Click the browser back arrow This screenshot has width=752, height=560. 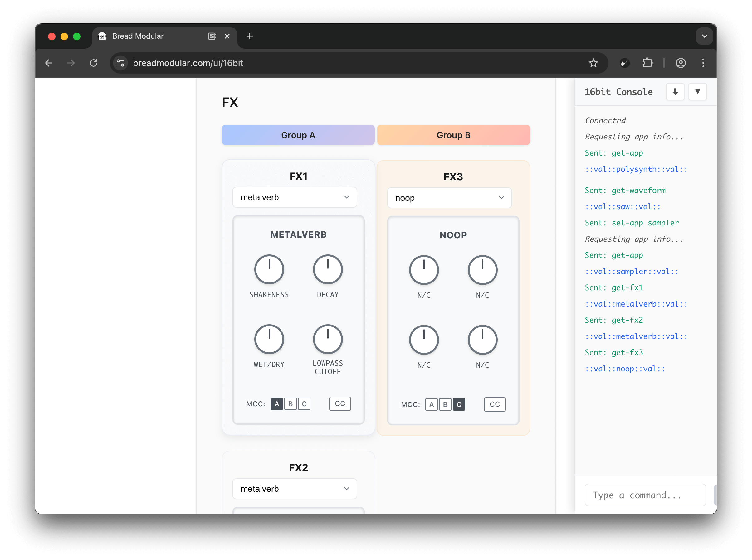point(49,63)
